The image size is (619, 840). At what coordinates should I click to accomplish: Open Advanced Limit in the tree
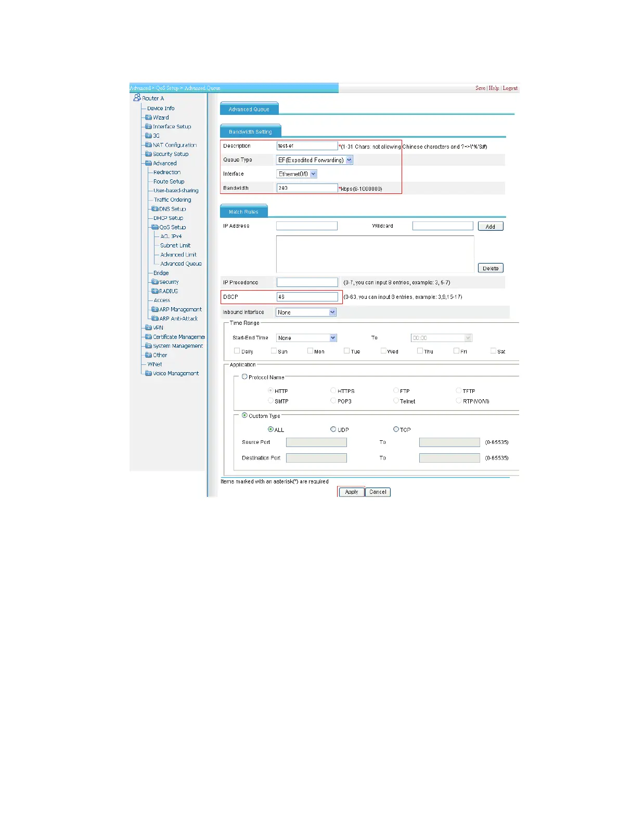coord(178,255)
